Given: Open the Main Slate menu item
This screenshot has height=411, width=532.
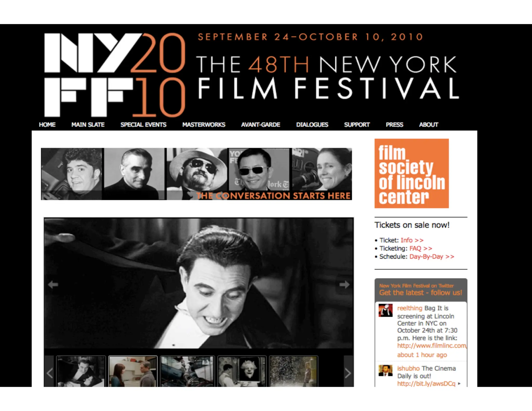Looking at the screenshot, I should (88, 125).
